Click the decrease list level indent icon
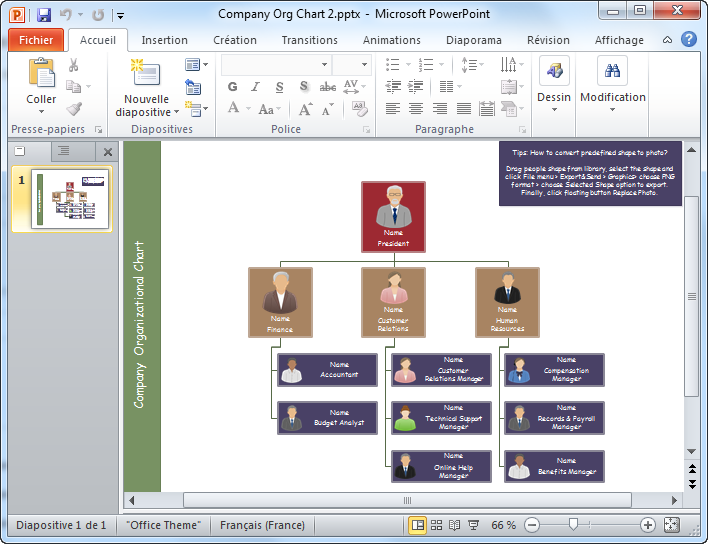Viewport: 708px width, 544px height. 393,86
